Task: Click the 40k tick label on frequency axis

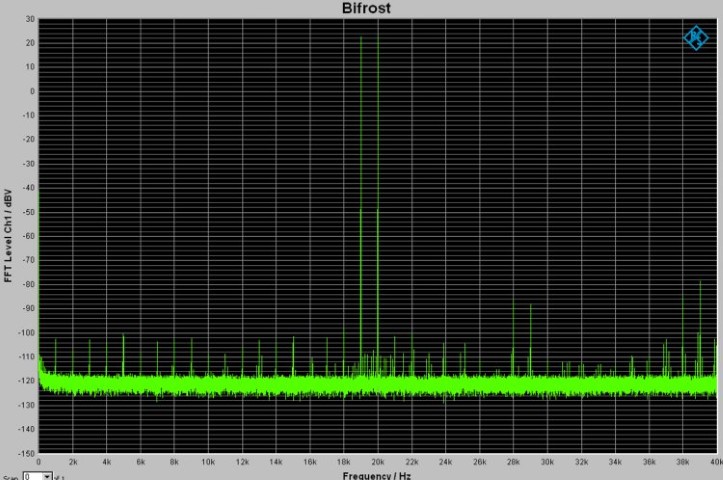Action: (x=717, y=462)
